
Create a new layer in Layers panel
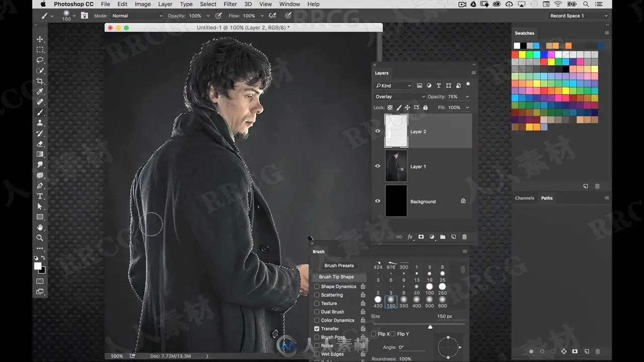(453, 237)
